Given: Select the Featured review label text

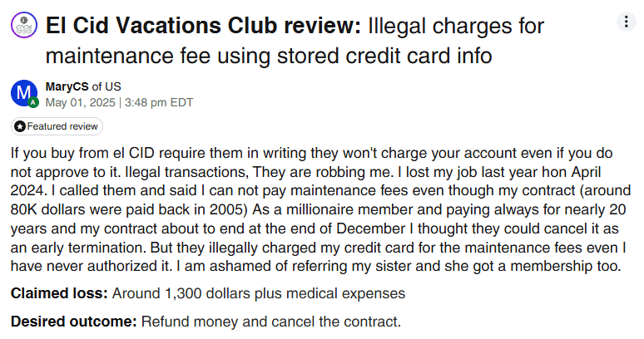Looking at the screenshot, I should pos(62,127).
